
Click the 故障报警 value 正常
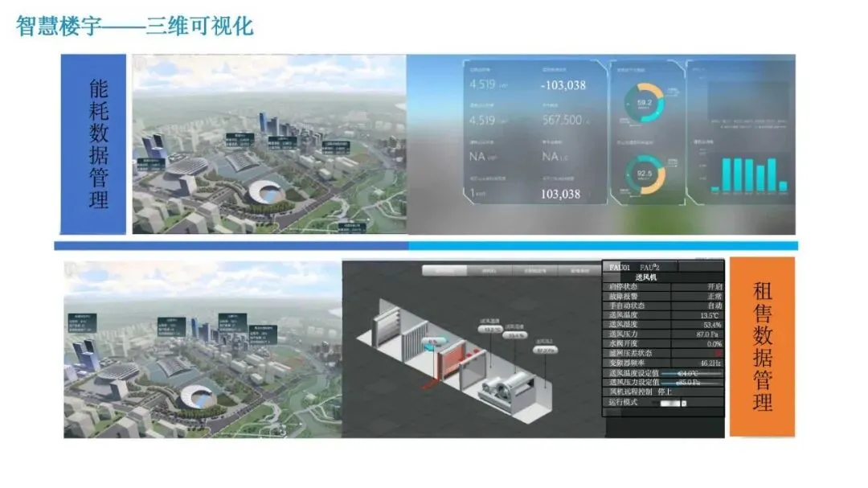(714, 297)
